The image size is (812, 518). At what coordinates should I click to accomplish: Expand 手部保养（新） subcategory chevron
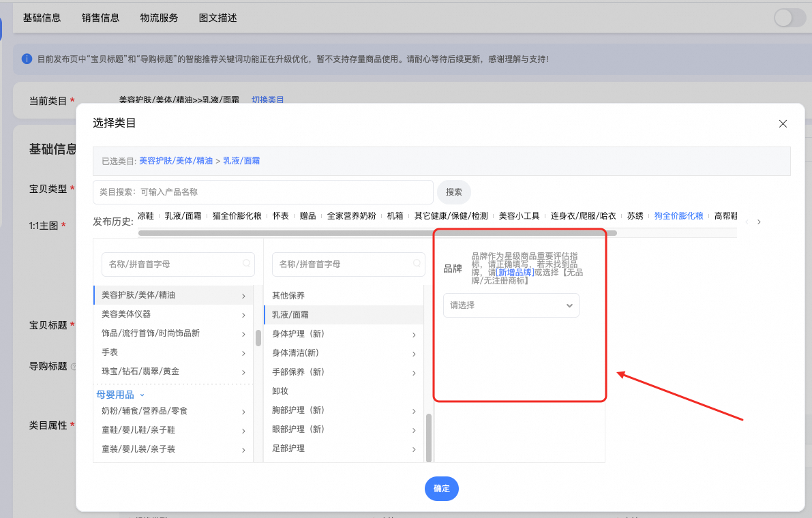[414, 373]
